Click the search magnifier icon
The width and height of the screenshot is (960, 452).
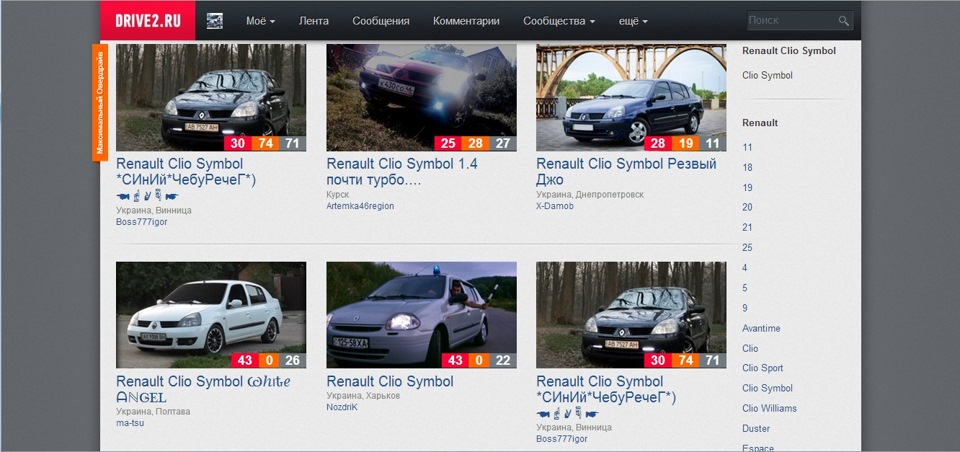[x=844, y=21]
